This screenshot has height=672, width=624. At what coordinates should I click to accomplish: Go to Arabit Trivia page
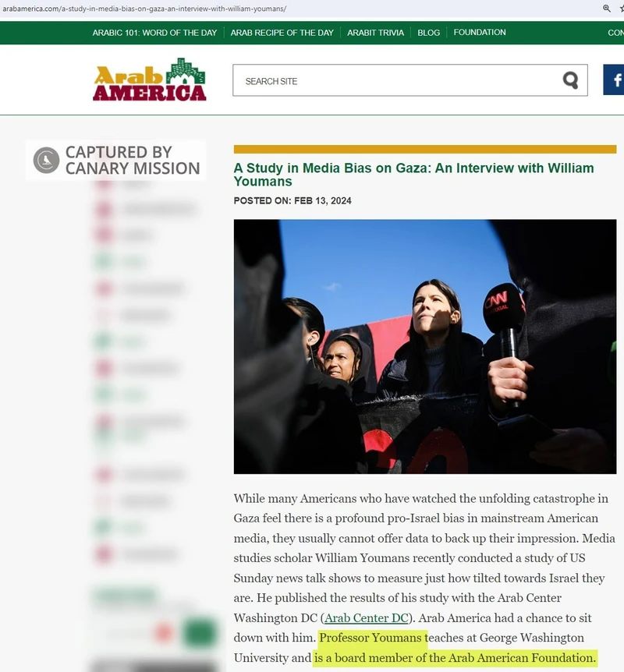[x=375, y=33]
